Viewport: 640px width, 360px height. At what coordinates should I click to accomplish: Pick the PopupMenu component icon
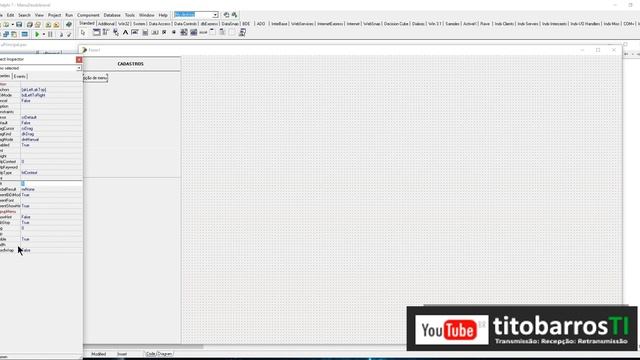(x=116, y=32)
